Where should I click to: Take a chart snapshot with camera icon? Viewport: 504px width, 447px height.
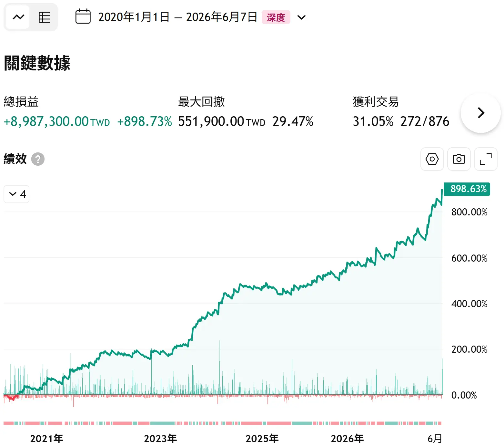[459, 159]
